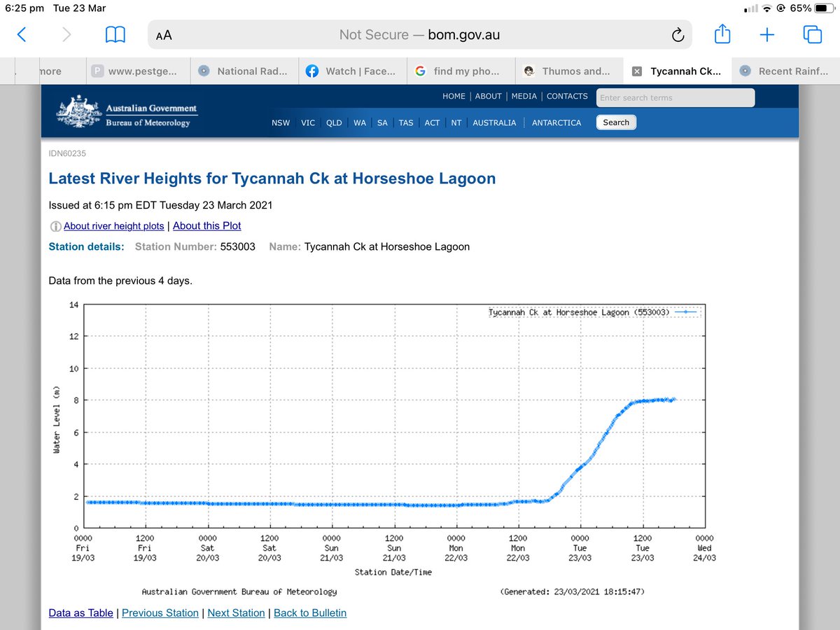Select TAS in the state menu
840x630 pixels.
(x=406, y=122)
